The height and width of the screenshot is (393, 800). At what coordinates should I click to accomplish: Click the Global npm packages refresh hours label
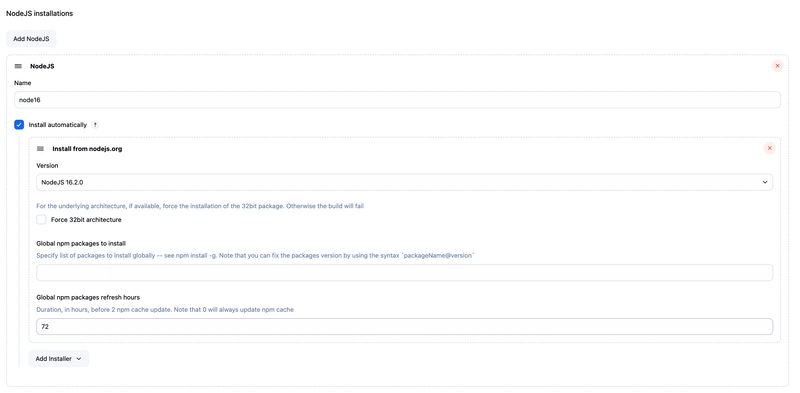pos(88,297)
